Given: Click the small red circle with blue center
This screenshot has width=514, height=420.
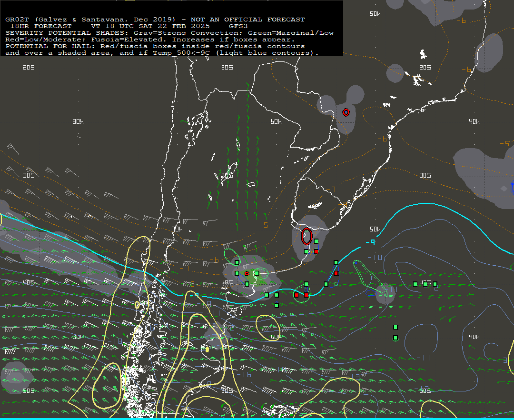Looking at the screenshot, I should (x=346, y=112).
